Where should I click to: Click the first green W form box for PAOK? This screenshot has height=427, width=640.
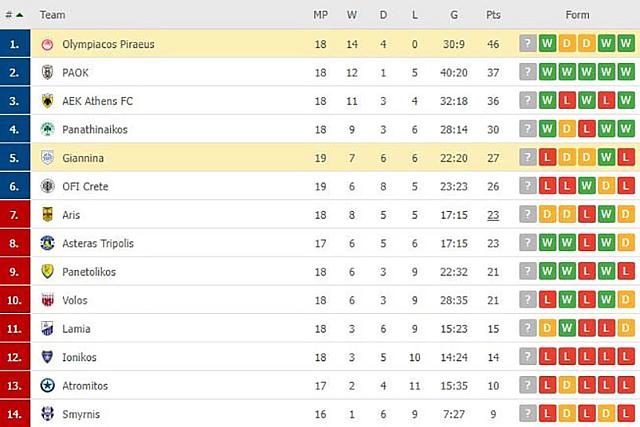tap(548, 72)
